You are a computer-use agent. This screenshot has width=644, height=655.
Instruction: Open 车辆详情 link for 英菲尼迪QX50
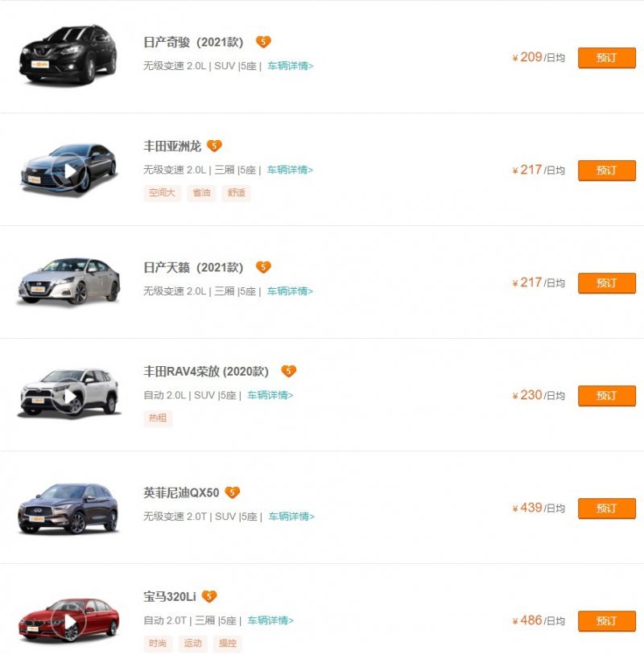point(291,516)
